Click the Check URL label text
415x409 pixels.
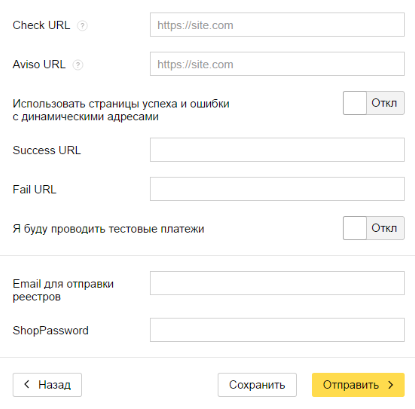[41, 25]
